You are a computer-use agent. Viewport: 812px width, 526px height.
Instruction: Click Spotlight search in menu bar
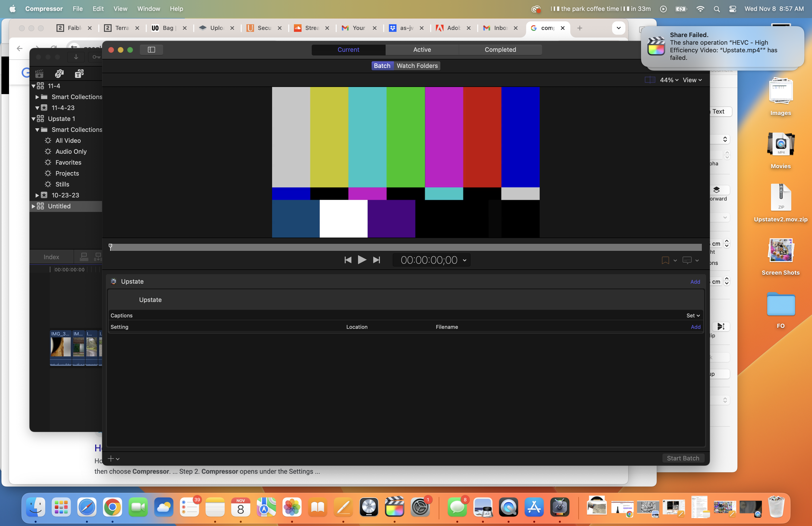coord(717,9)
